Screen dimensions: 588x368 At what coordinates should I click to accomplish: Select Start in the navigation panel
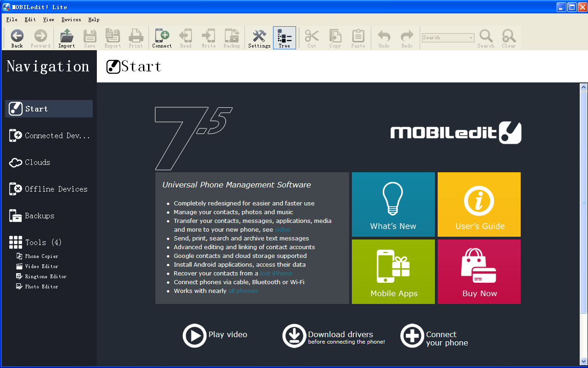coord(49,109)
